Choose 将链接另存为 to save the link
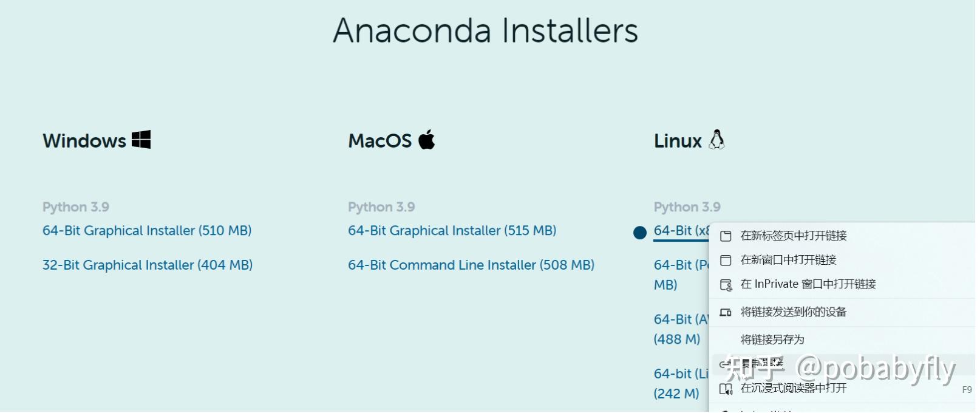 coord(772,339)
